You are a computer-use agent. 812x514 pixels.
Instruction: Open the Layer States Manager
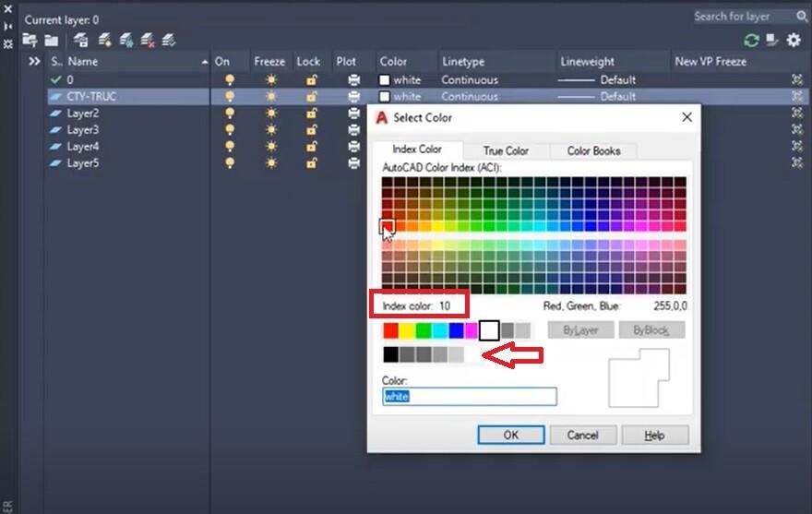[80, 40]
